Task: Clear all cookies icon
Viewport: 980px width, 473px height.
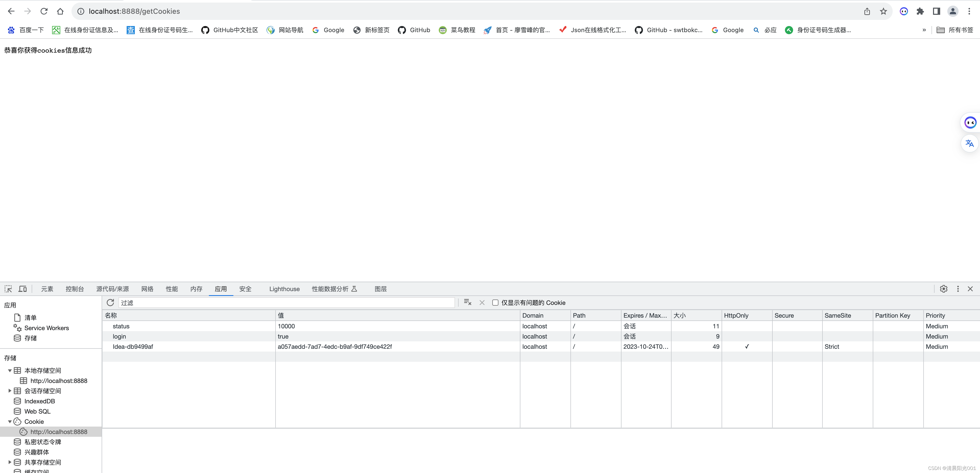Action: pyautogui.click(x=468, y=302)
